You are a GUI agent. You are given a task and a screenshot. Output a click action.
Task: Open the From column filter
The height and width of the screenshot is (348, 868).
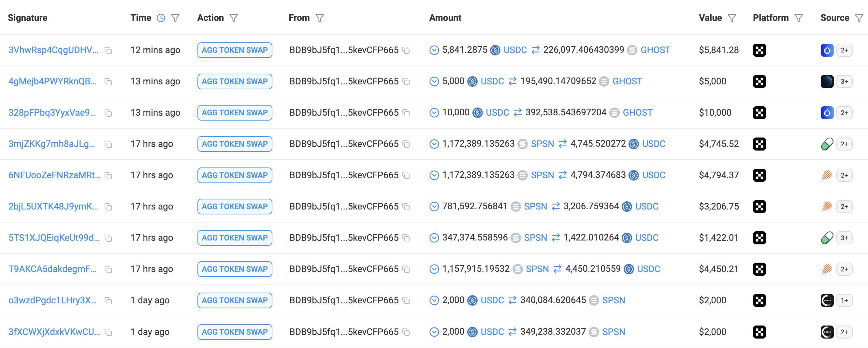coord(319,18)
